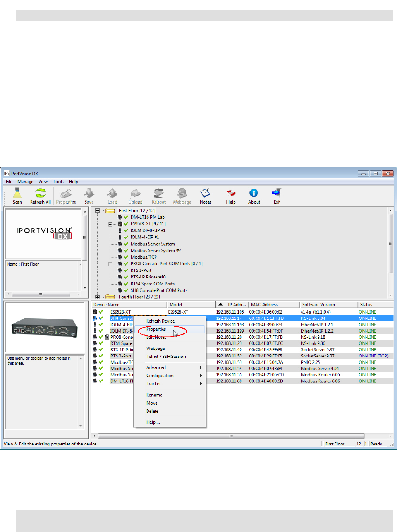Screen dimensions: 397x532
Task: Click the ON-LINE (TCP) status cell
Action: tap(373, 356)
